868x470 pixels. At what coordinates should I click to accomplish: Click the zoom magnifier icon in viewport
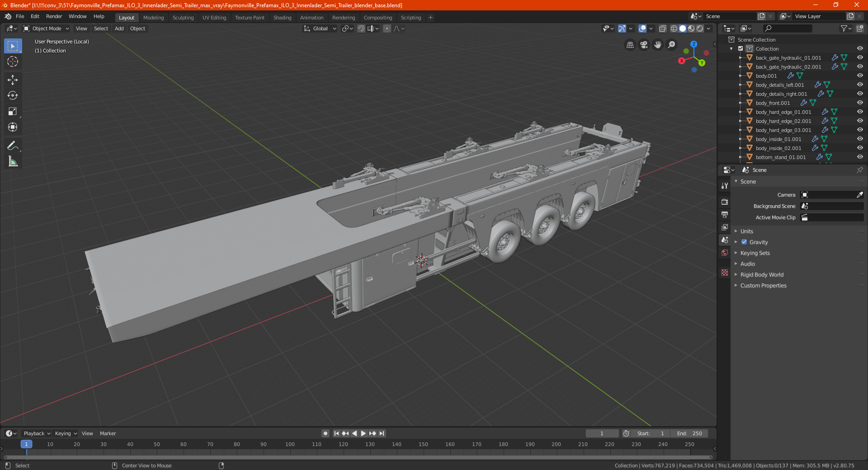point(672,45)
